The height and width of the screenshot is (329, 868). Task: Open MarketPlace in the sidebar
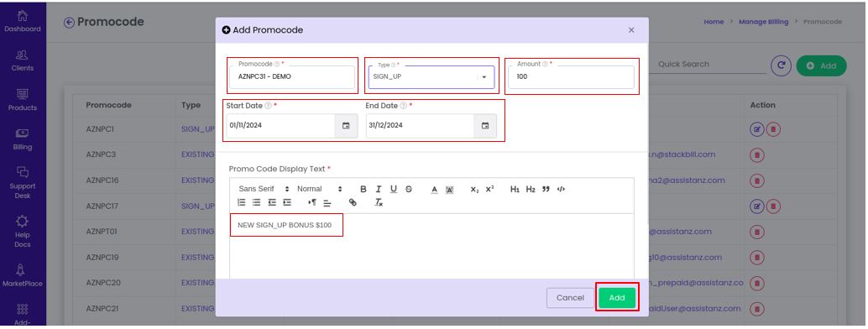click(x=23, y=276)
